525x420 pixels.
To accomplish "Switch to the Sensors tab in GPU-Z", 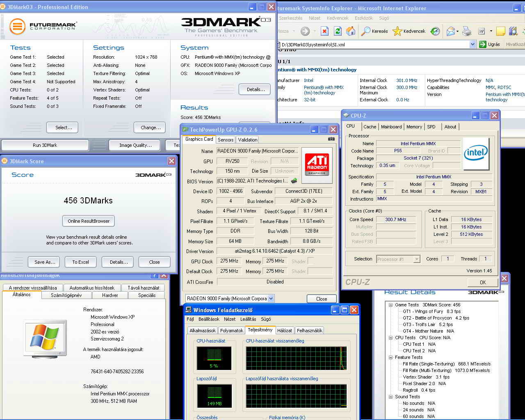I will [226, 140].
